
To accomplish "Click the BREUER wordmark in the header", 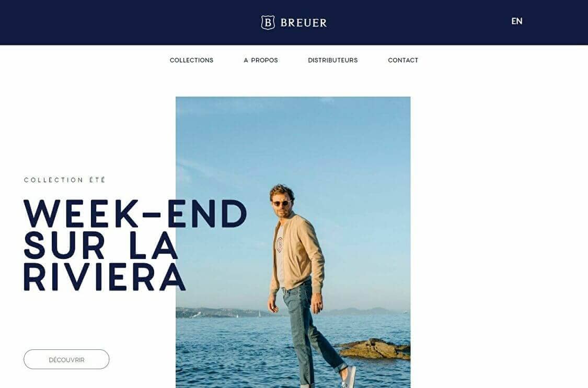I will click(304, 23).
